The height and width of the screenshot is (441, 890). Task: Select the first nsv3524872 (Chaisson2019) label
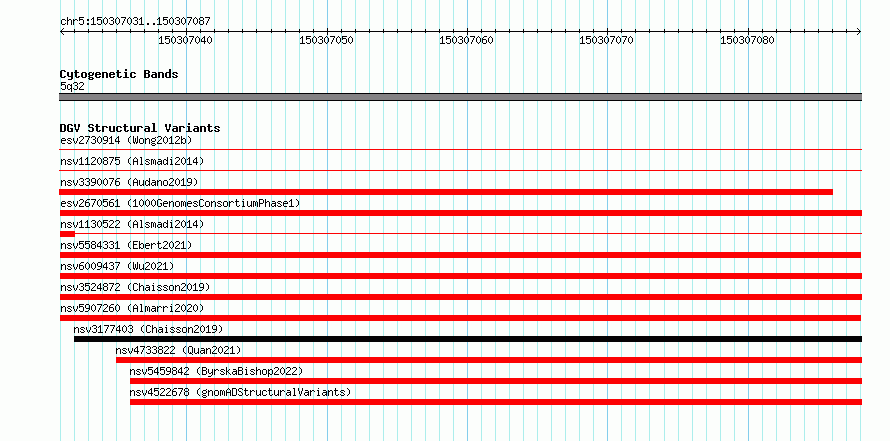click(135, 287)
